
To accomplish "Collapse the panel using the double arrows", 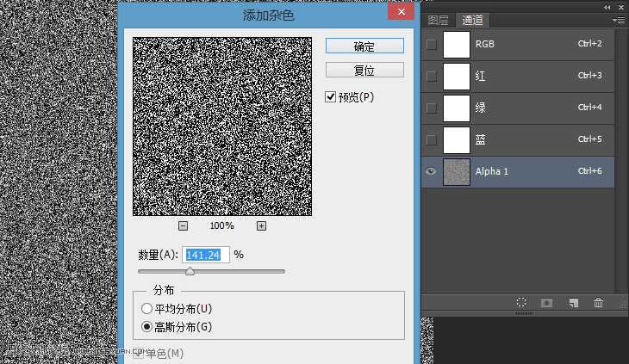I will point(607,5).
